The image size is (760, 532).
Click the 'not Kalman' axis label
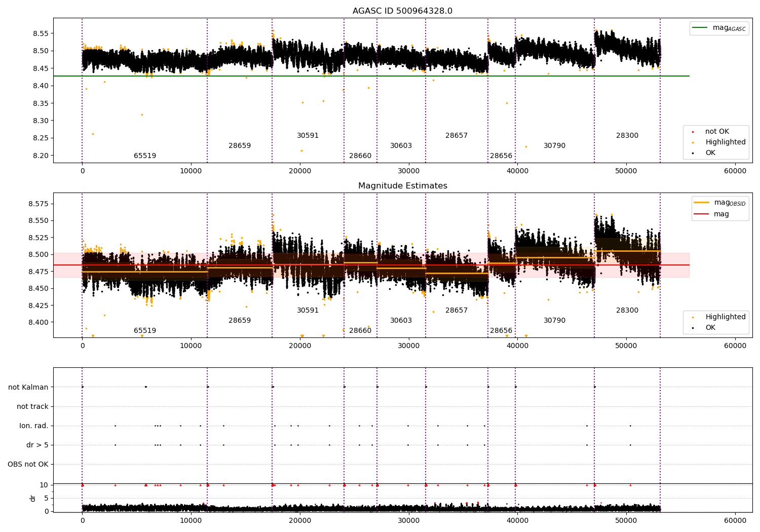tap(28, 388)
